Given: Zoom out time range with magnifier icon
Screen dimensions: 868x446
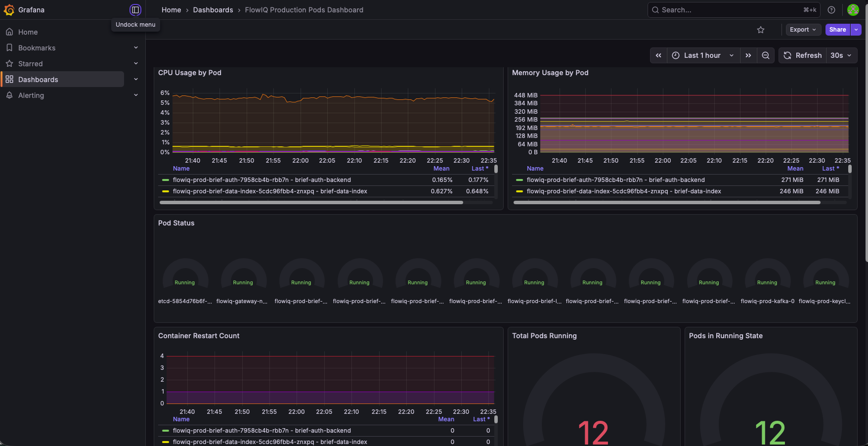Looking at the screenshot, I should click(766, 55).
